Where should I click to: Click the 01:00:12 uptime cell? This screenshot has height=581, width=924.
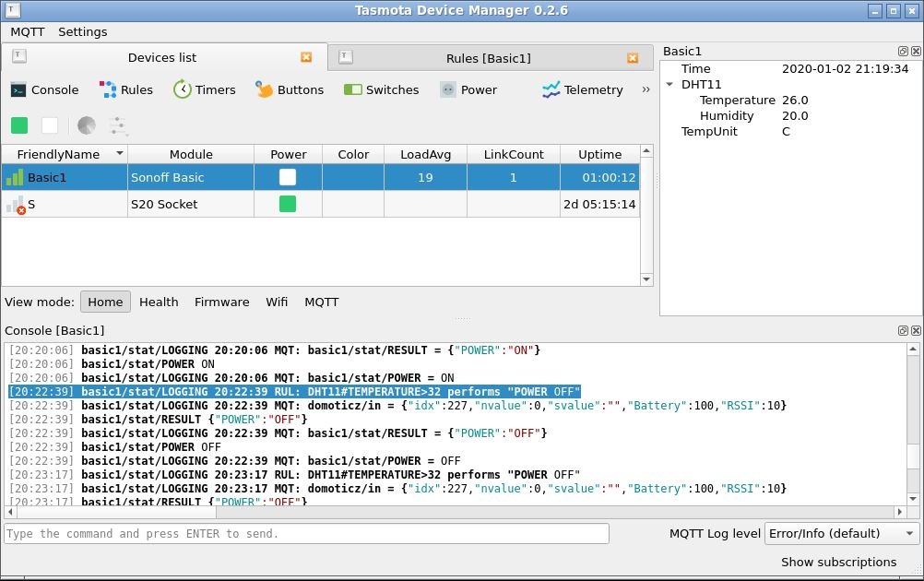[x=600, y=177]
